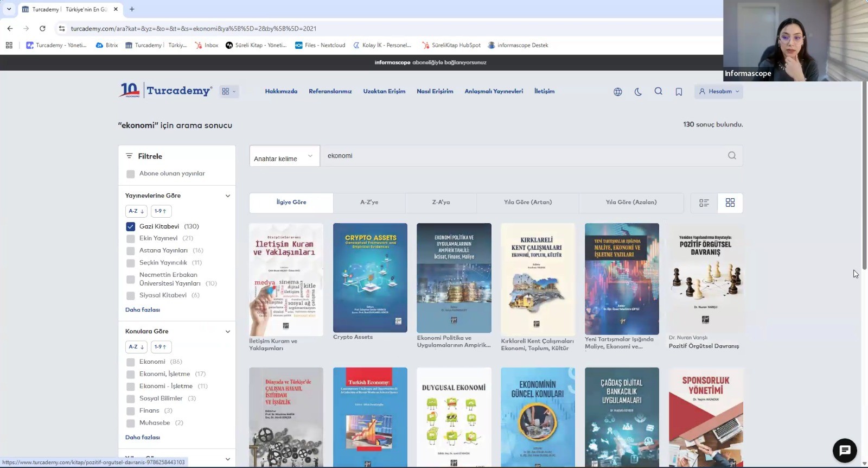This screenshot has width=868, height=468.
Task: Select the İlgiye Göre sort tab
Action: [x=291, y=203]
